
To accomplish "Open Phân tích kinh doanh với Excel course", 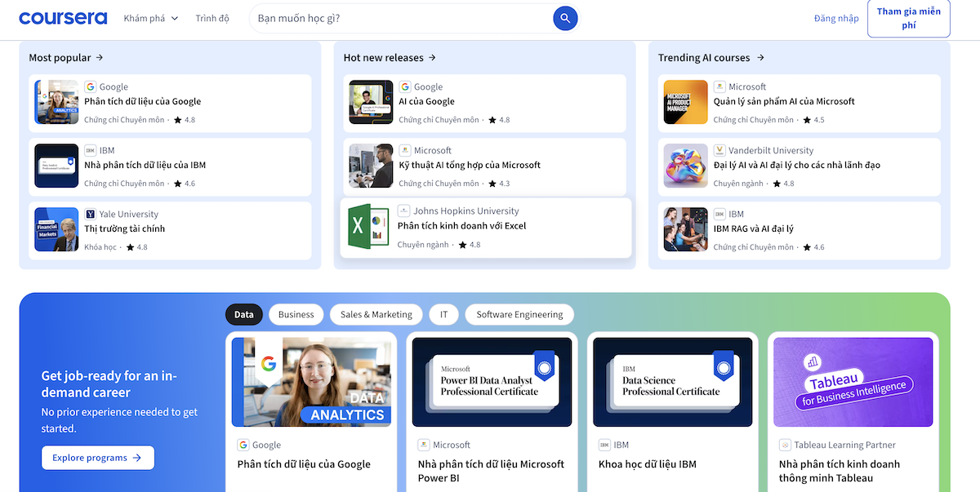I will (x=462, y=225).
